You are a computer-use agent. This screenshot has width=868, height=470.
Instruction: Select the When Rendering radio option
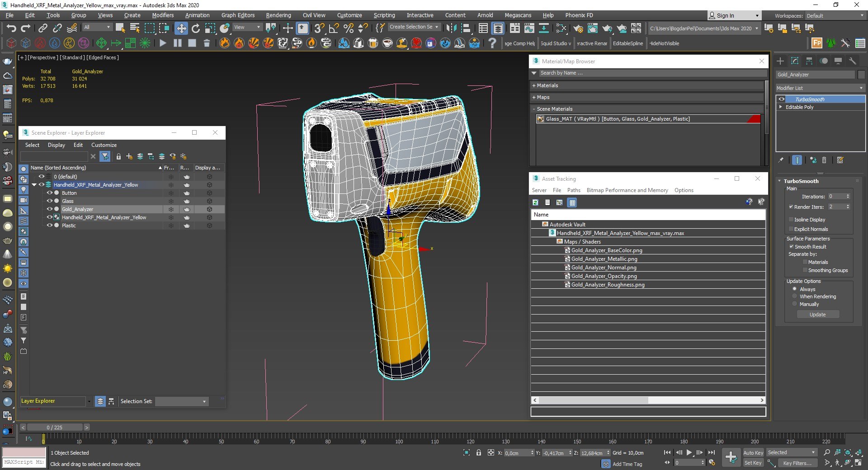794,296
